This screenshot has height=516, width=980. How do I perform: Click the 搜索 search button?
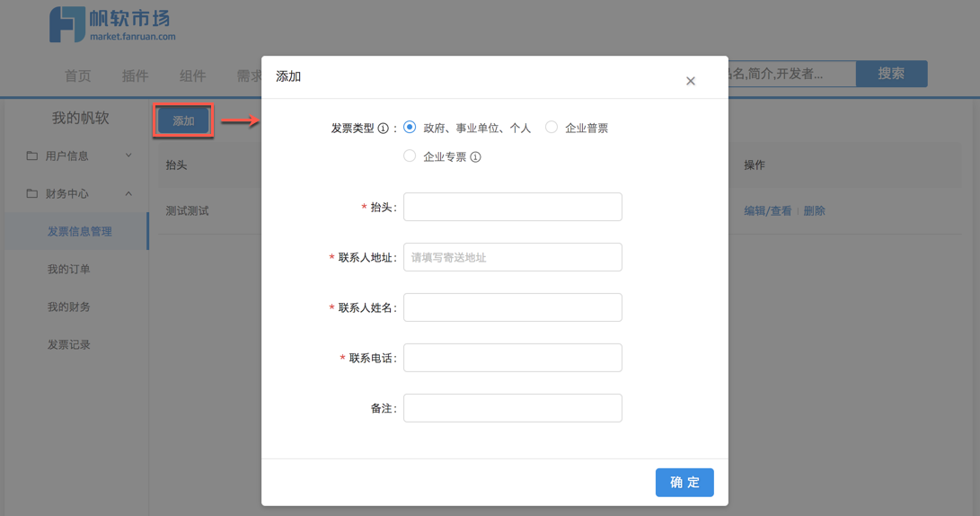click(891, 74)
